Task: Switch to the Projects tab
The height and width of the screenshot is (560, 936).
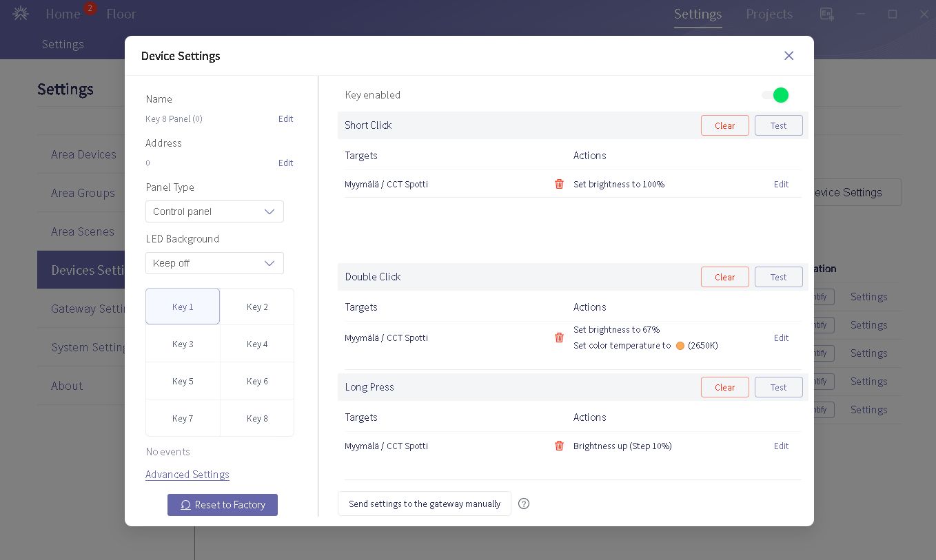Action: (769, 14)
